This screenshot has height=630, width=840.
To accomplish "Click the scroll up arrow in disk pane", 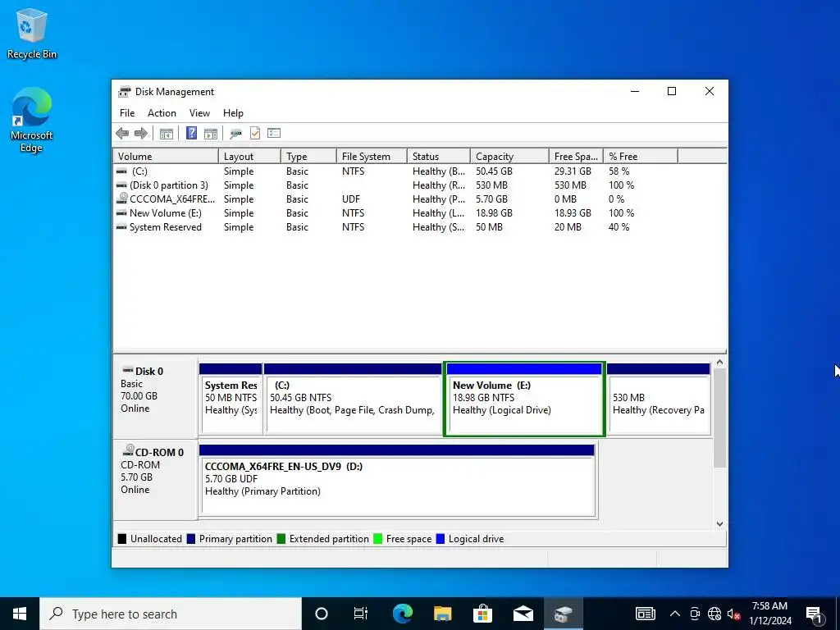I will point(719,362).
